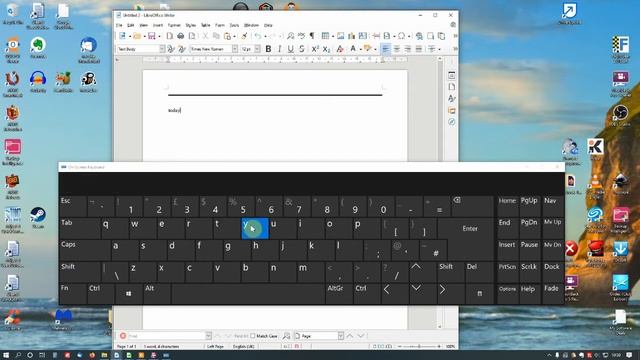Click the Center Horizontally alignment icon
The width and height of the screenshot is (640, 360).
396,49
